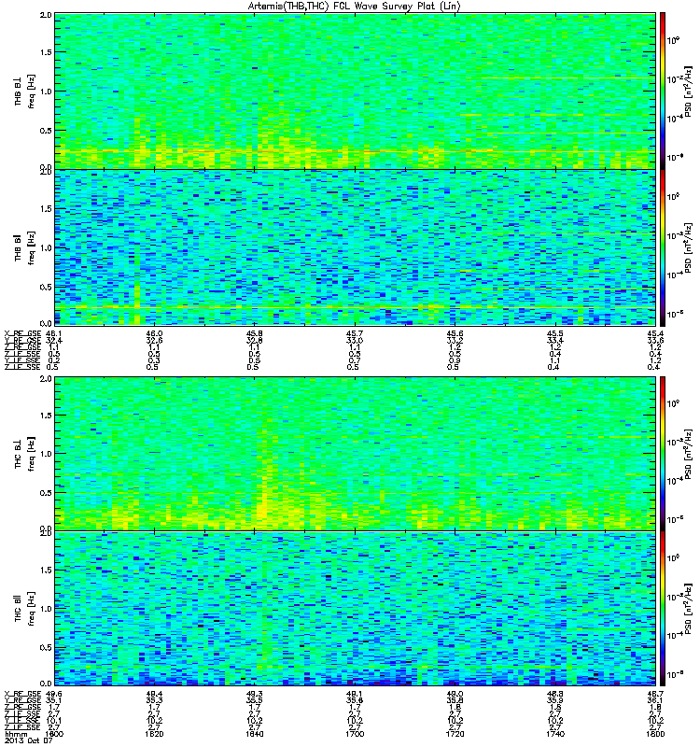
Task: Select the THC B-parallel spectrogram panel at bottom
Action: click(355, 609)
